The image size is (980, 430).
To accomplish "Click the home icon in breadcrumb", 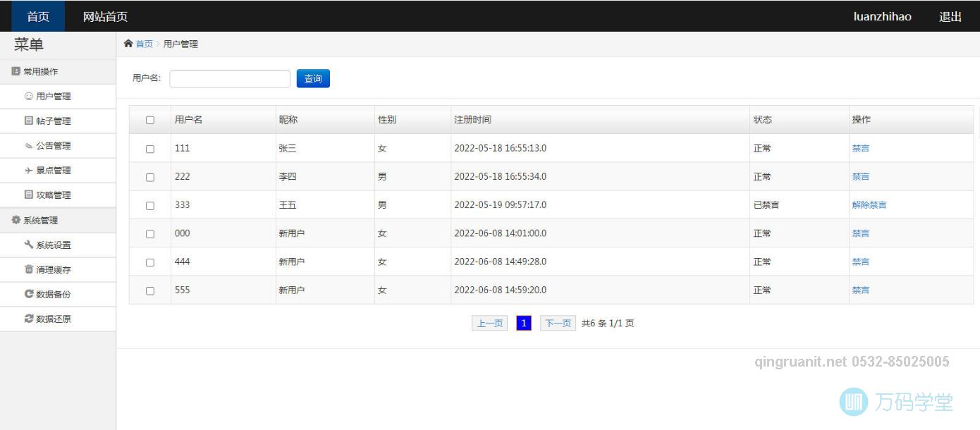I will point(128,44).
